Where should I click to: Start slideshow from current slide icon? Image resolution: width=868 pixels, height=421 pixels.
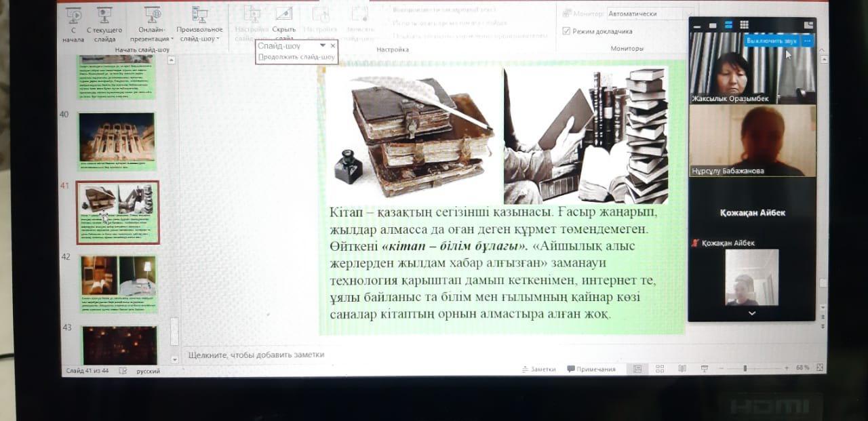pos(104,16)
